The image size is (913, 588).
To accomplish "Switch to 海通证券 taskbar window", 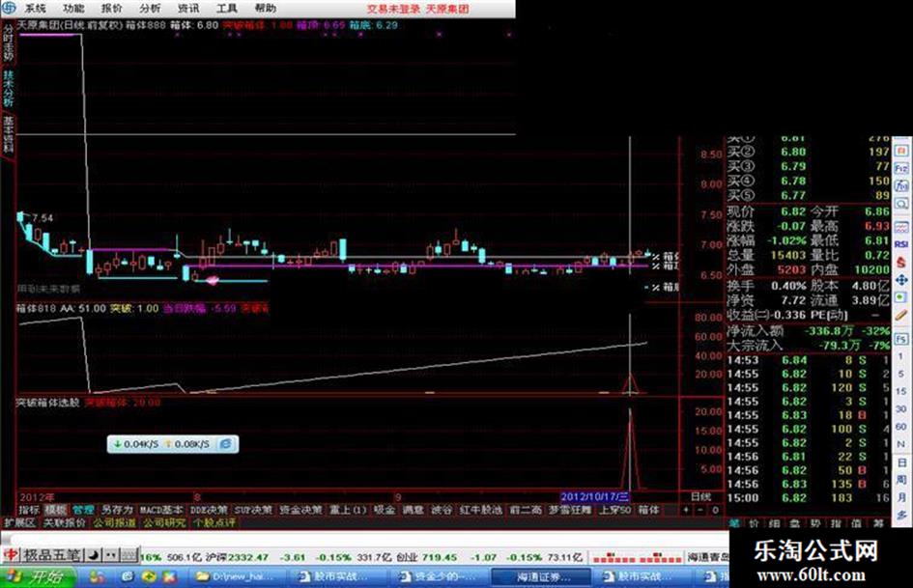I will pos(541,577).
